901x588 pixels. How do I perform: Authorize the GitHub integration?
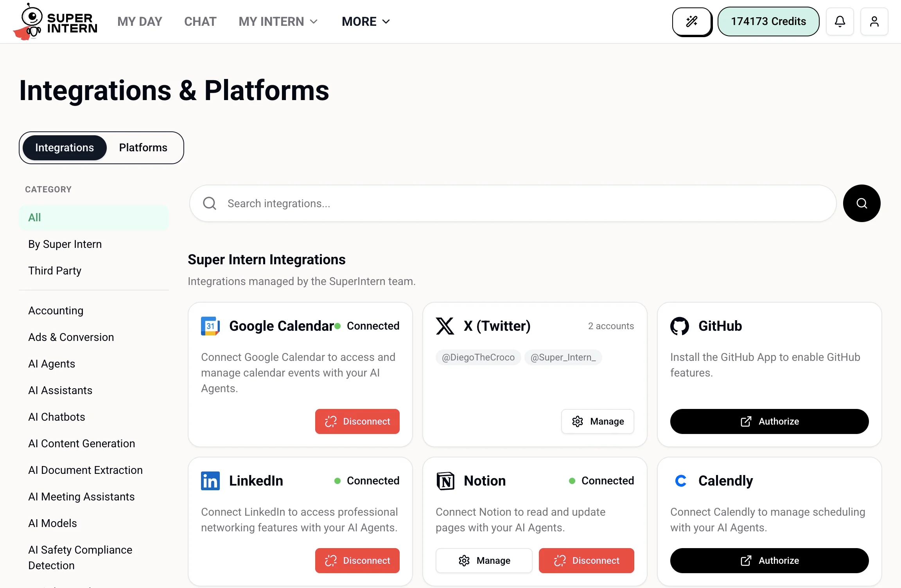770,421
